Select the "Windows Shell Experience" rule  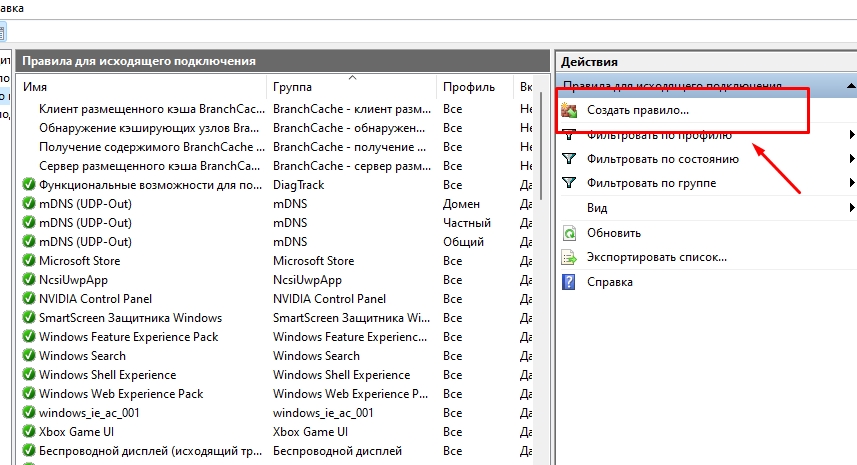107,375
